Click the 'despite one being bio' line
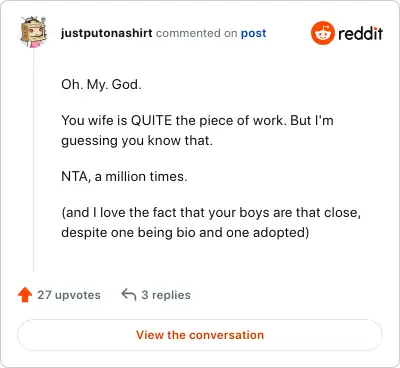Image resolution: width=400 pixels, height=368 pixels. pos(185,233)
